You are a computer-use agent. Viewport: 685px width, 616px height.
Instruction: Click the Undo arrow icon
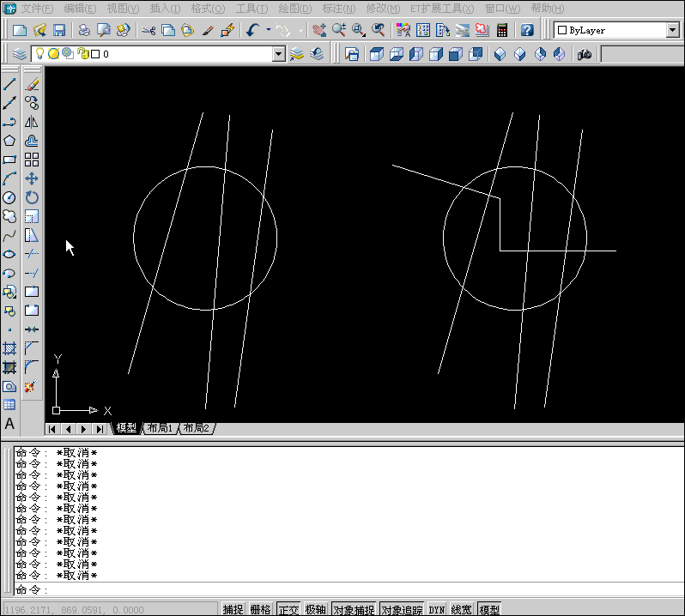(253, 30)
